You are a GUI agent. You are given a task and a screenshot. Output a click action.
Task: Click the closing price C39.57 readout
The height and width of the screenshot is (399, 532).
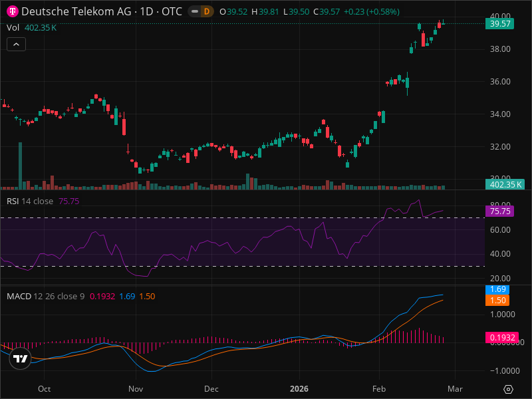click(327, 11)
